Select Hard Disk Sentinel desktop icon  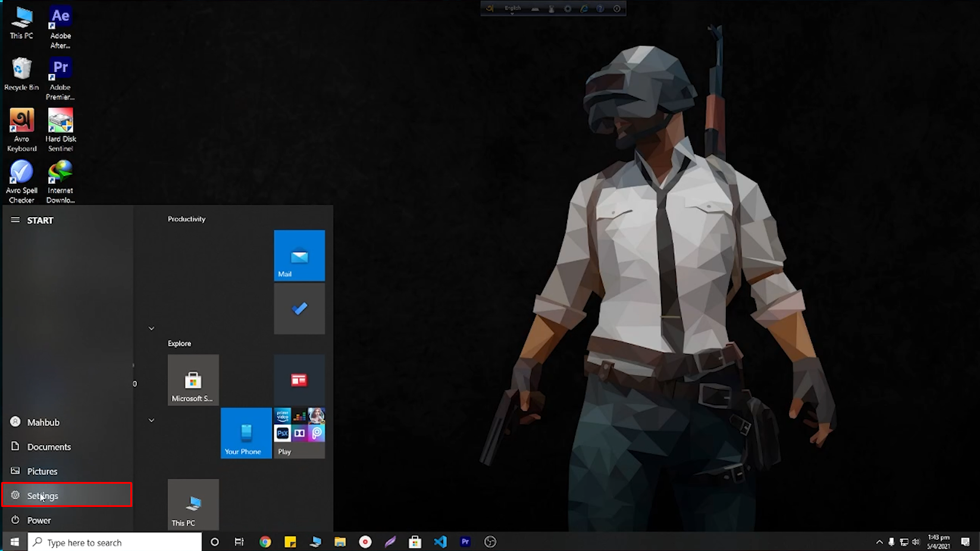click(x=60, y=130)
